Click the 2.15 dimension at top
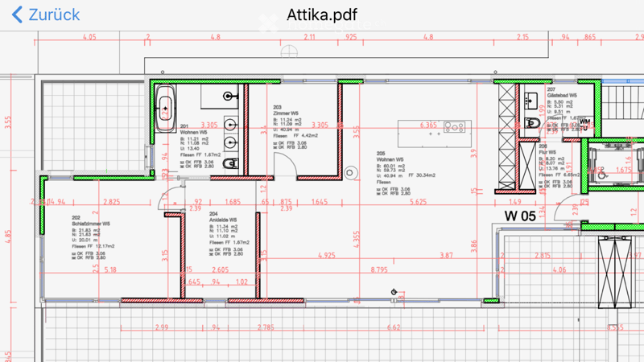Screen dimensions: 644x362 (522, 37)
